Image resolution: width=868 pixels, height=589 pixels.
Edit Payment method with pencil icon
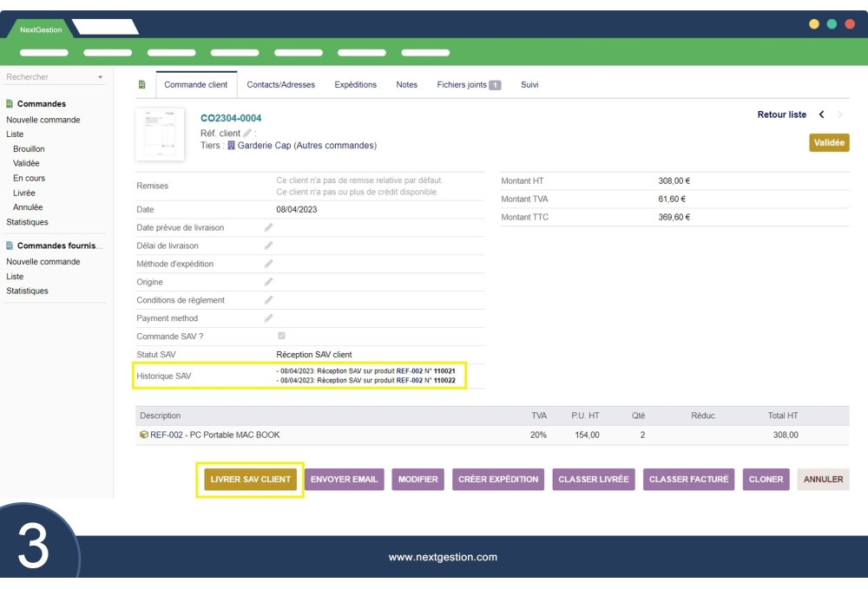point(268,318)
